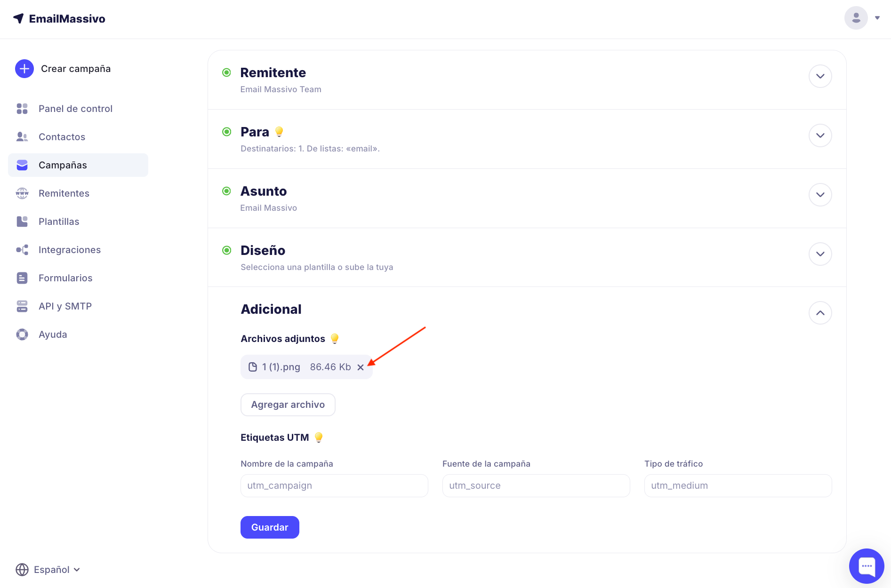This screenshot has height=588, width=891.
Task: Click the Agregar archivo button
Action: [x=288, y=405]
